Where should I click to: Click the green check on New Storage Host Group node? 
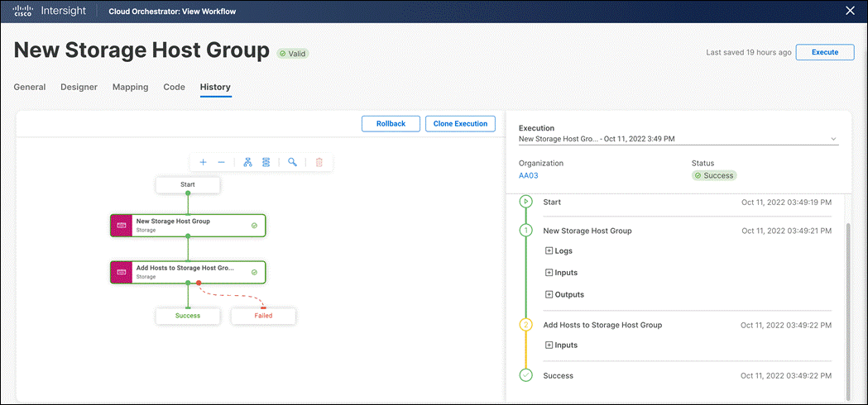[x=254, y=225]
